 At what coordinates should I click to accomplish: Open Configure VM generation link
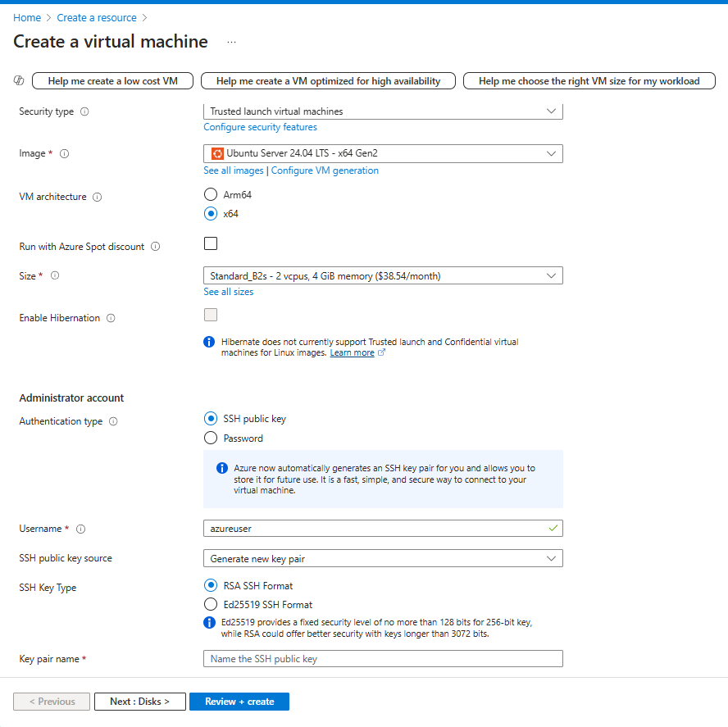point(325,170)
